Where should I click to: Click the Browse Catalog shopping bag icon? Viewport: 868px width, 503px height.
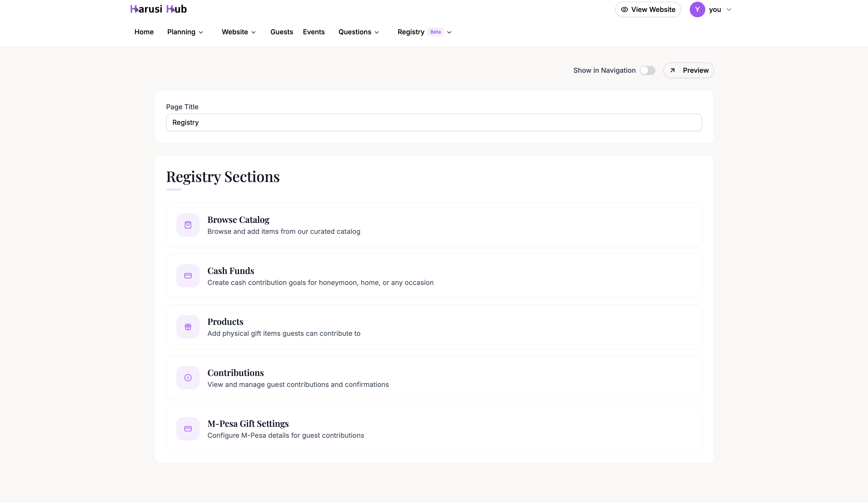click(188, 225)
